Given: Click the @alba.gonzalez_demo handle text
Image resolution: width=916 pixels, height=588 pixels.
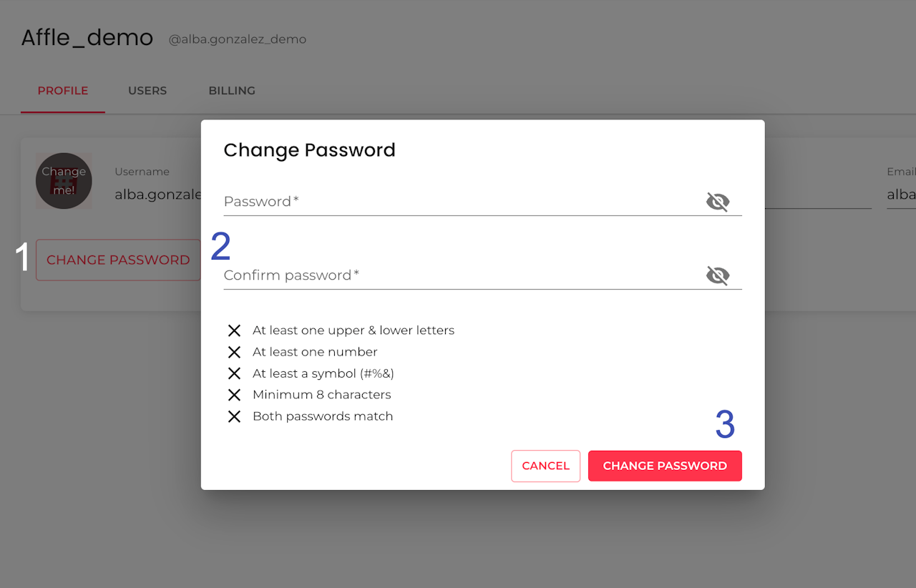Looking at the screenshot, I should [238, 39].
